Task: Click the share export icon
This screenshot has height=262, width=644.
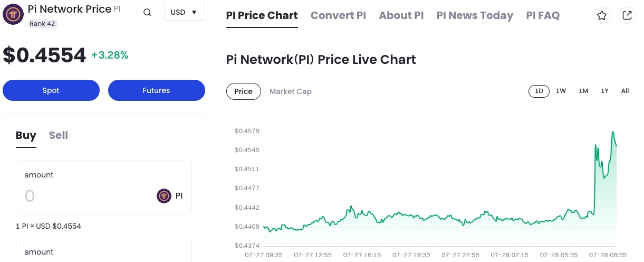Action: 627,16
